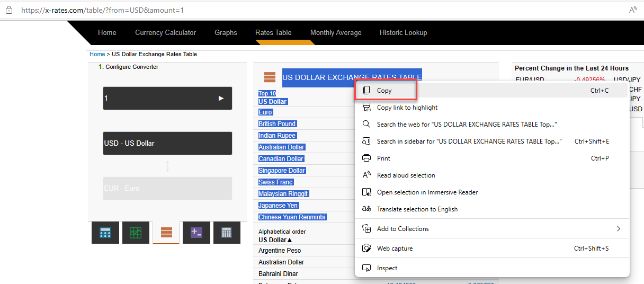Open the currency calculator icon tab
This screenshot has height=284, width=644.
coord(105,233)
